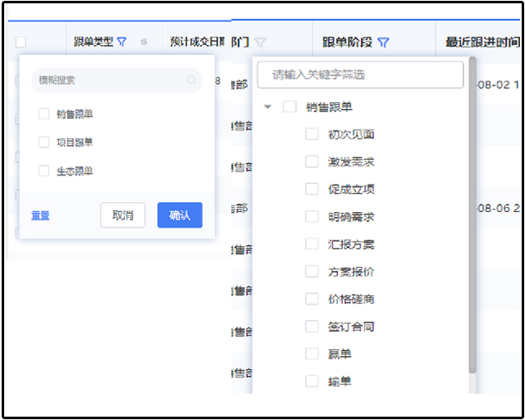Check the 初次见面 stage option

[312, 134]
